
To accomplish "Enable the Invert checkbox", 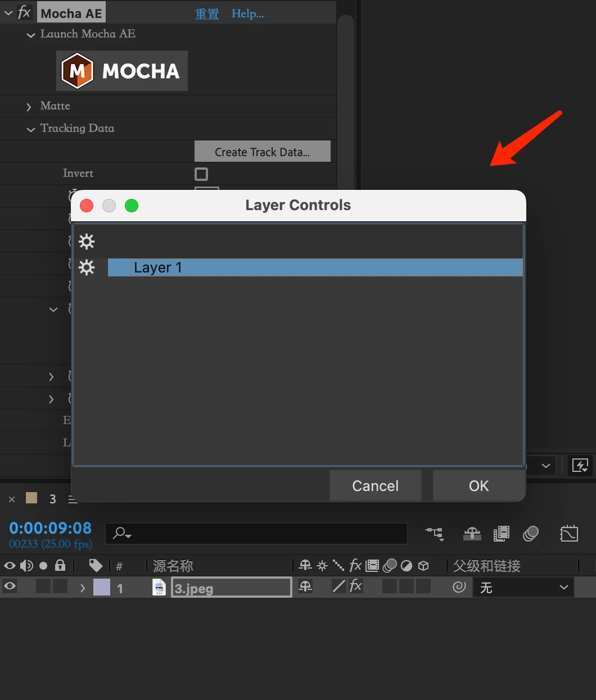I will [201, 174].
